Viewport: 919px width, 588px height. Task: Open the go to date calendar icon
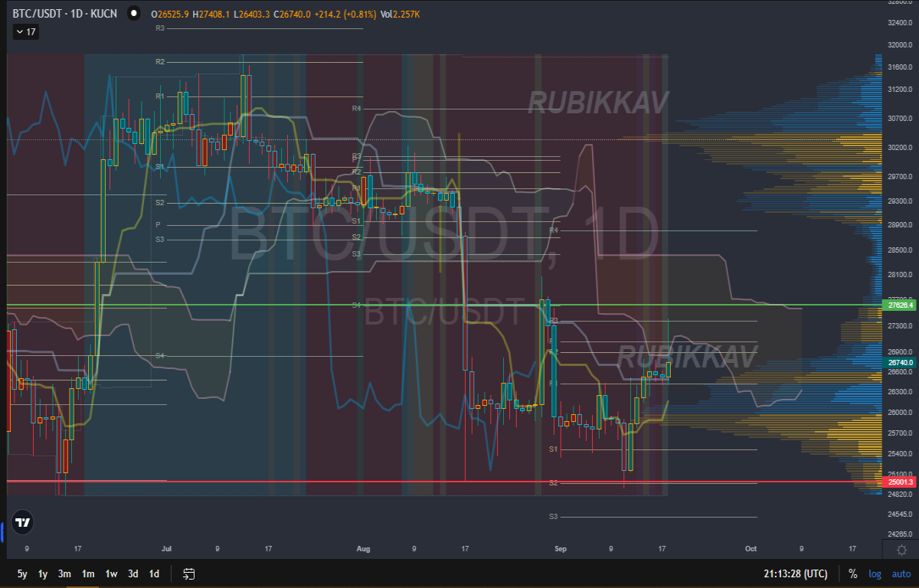coord(188,573)
